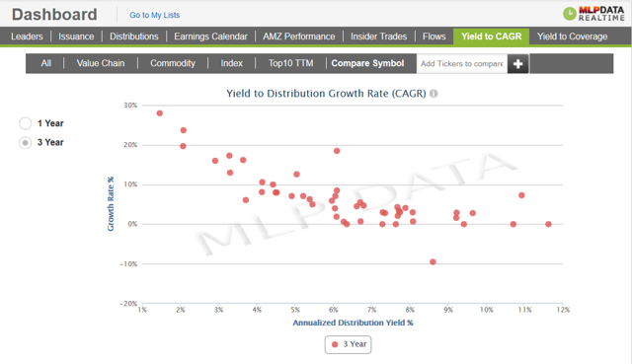Click the negative data point near -10%
This screenshot has width=632, height=364.
click(x=433, y=261)
